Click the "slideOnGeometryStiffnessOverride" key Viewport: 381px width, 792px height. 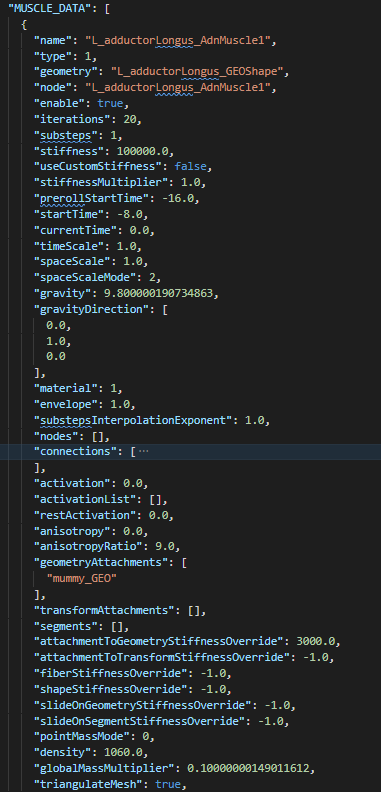(x=142, y=705)
